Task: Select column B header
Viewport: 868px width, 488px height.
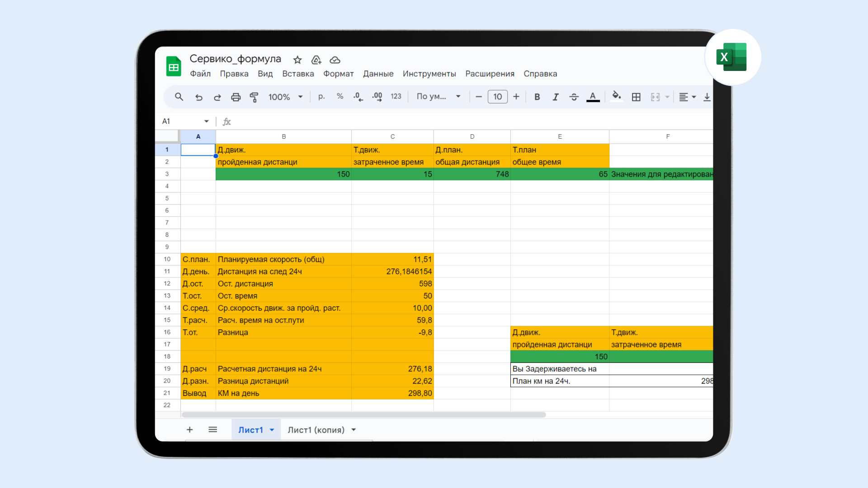Action: 283,136
